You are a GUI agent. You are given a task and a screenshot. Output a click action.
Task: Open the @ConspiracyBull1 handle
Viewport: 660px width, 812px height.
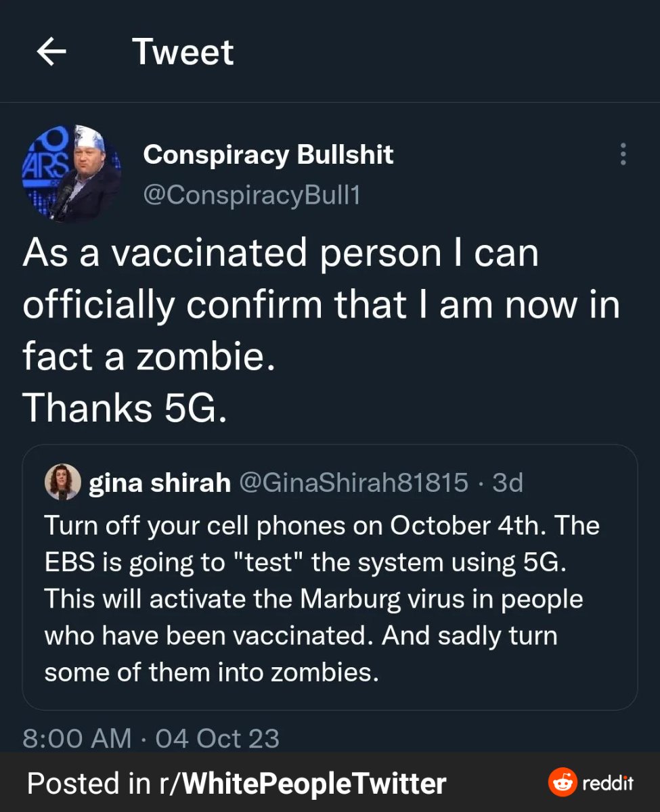pyautogui.click(x=252, y=195)
